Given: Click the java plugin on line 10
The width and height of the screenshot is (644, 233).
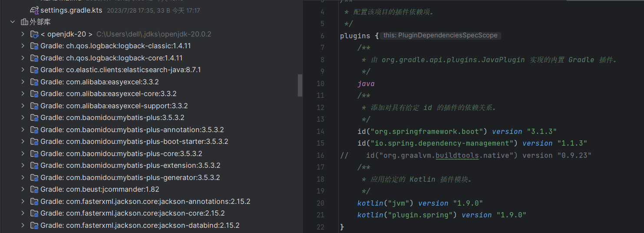Looking at the screenshot, I should tap(366, 84).
